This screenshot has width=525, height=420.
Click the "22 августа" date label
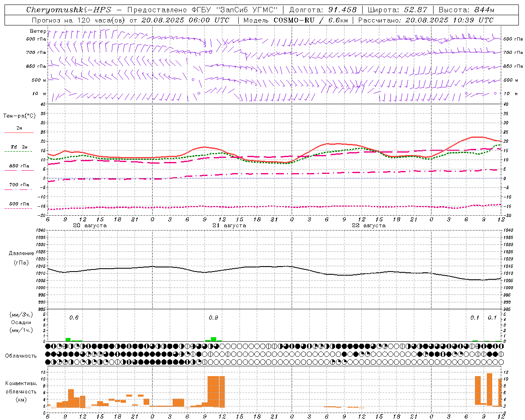click(x=369, y=226)
